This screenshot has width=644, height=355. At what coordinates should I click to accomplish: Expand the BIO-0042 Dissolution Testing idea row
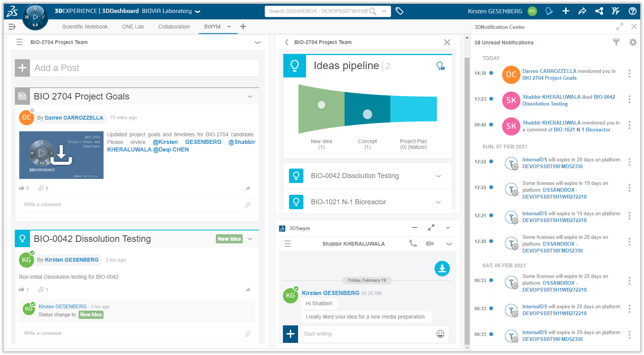click(x=438, y=176)
